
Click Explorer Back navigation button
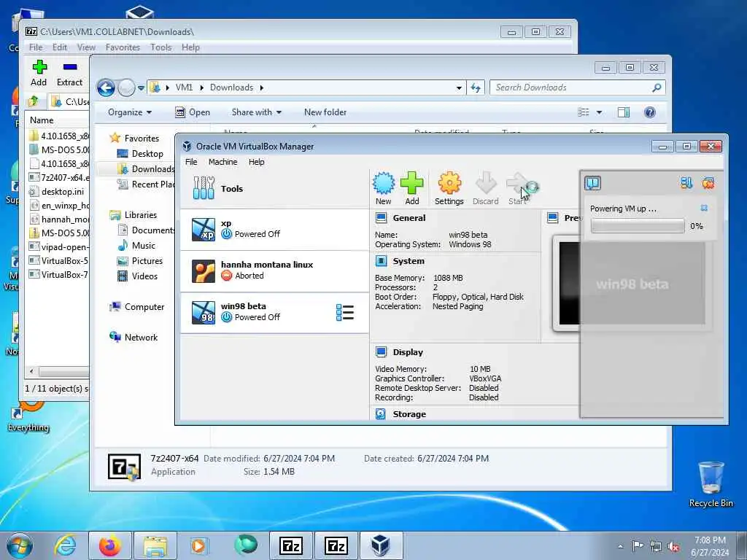pos(106,87)
